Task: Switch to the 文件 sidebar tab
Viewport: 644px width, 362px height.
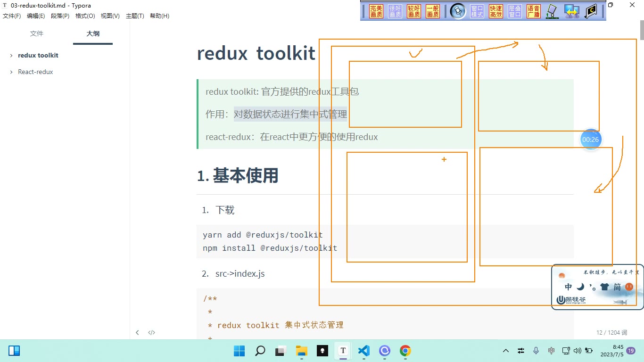Action: point(36,34)
